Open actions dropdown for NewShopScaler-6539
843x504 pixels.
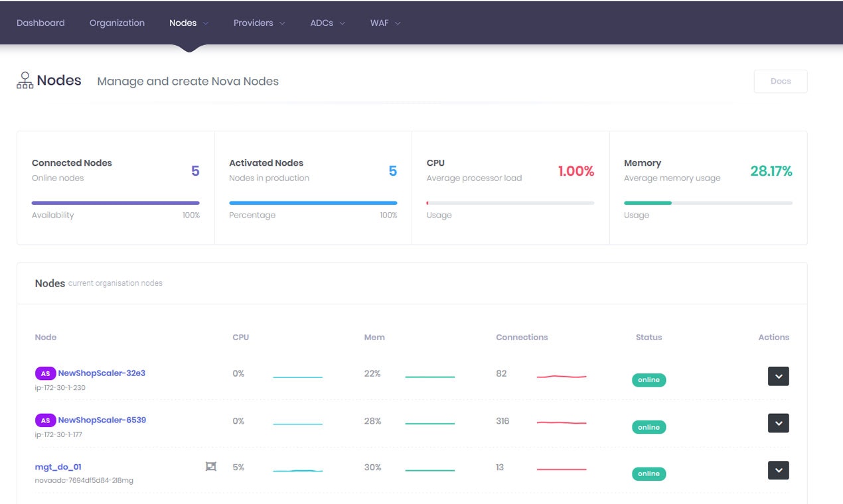pos(779,423)
